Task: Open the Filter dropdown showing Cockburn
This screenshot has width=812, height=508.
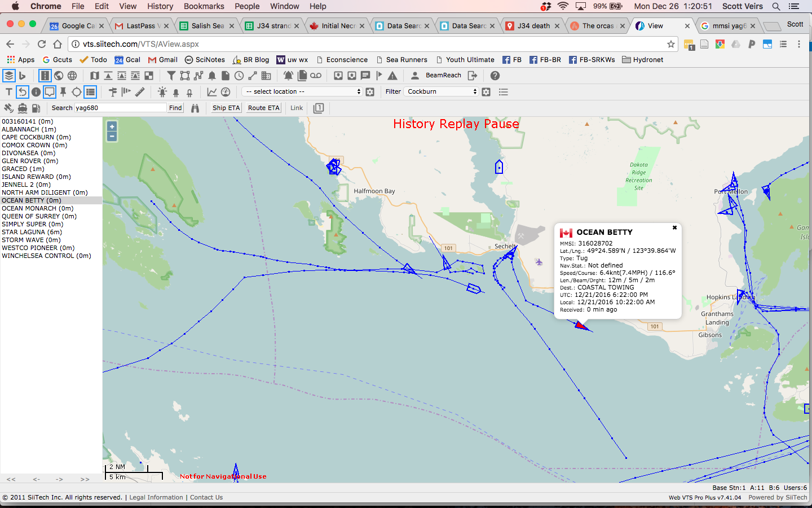Action: click(442, 91)
